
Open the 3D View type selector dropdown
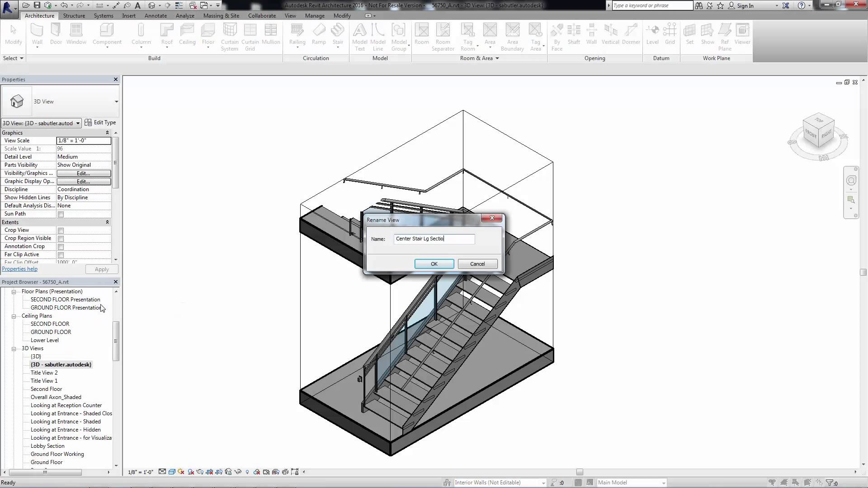tap(116, 102)
